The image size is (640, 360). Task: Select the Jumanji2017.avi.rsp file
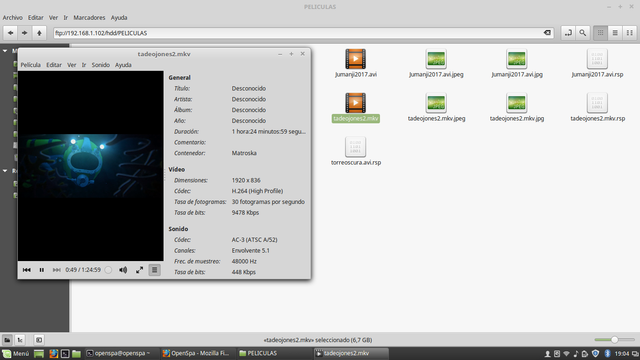coord(597,63)
